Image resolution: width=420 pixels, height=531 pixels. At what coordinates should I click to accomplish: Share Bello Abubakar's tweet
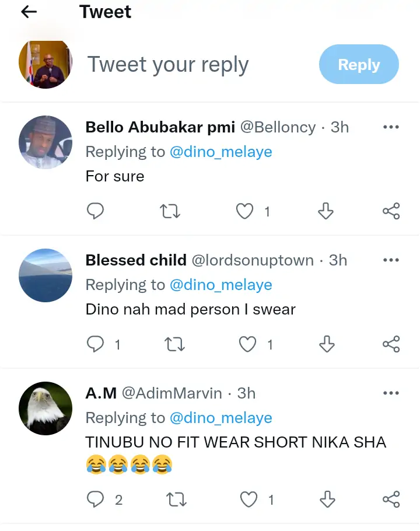391,211
